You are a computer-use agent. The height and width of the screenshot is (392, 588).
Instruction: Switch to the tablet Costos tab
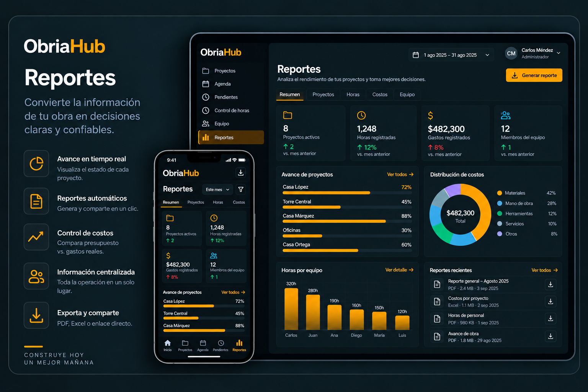click(380, 95)
